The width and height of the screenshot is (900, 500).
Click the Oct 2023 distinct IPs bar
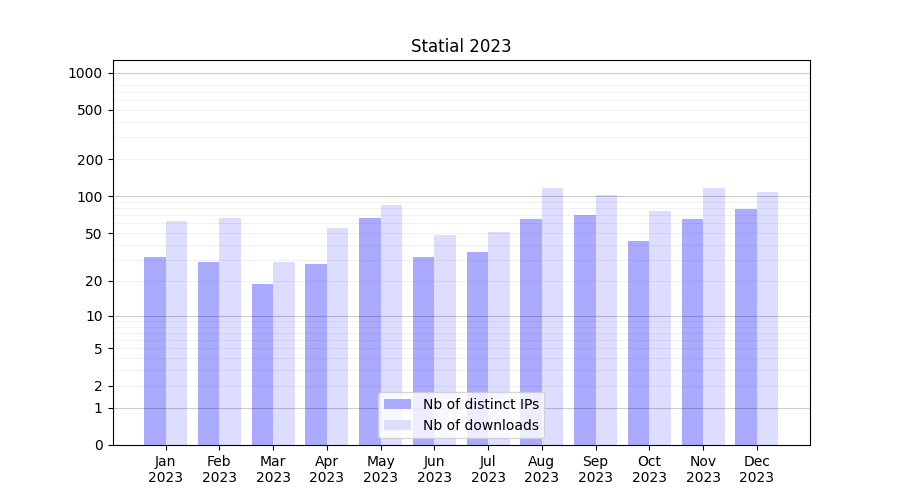[638, 342]
